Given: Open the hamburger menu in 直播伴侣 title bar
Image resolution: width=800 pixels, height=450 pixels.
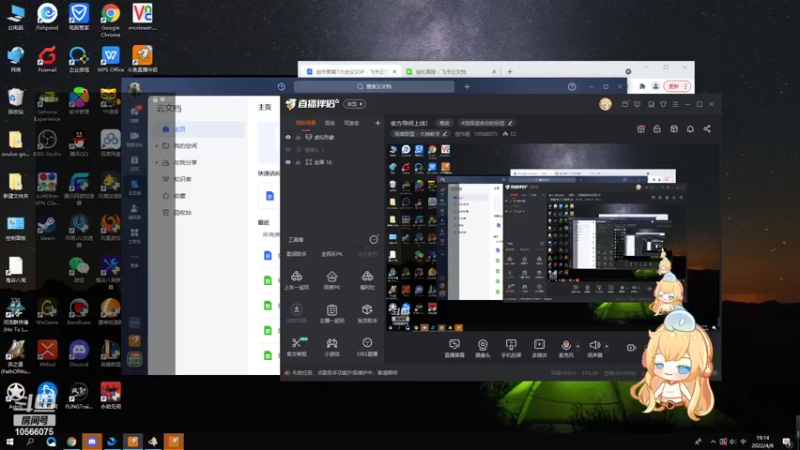Looking at the screenshot, I should click(x=676, y=104).
